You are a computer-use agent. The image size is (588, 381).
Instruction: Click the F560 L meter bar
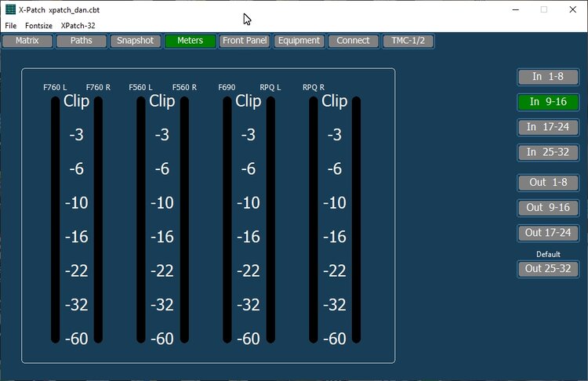tap(141, 220)
